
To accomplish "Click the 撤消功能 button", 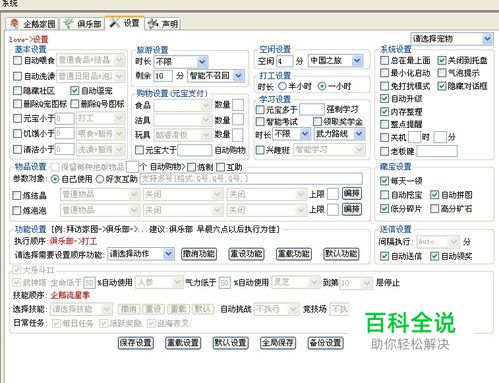I will click(199, 254).
